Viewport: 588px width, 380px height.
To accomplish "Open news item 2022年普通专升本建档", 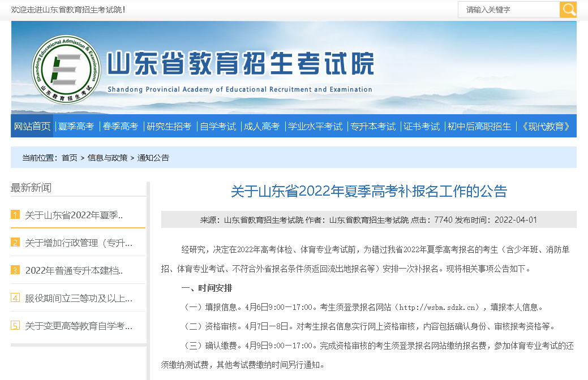I will [x=74, y=270].
